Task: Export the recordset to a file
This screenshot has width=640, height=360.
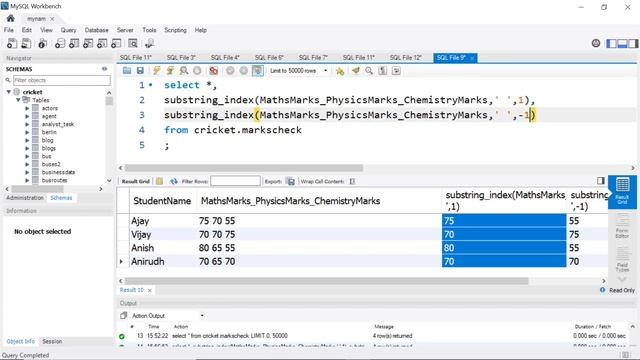Action: (291, 181)
